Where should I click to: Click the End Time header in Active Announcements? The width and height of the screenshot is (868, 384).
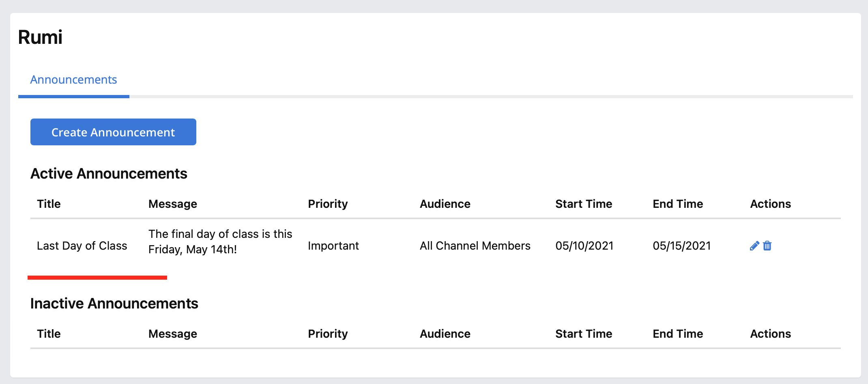tap(678, 204)
